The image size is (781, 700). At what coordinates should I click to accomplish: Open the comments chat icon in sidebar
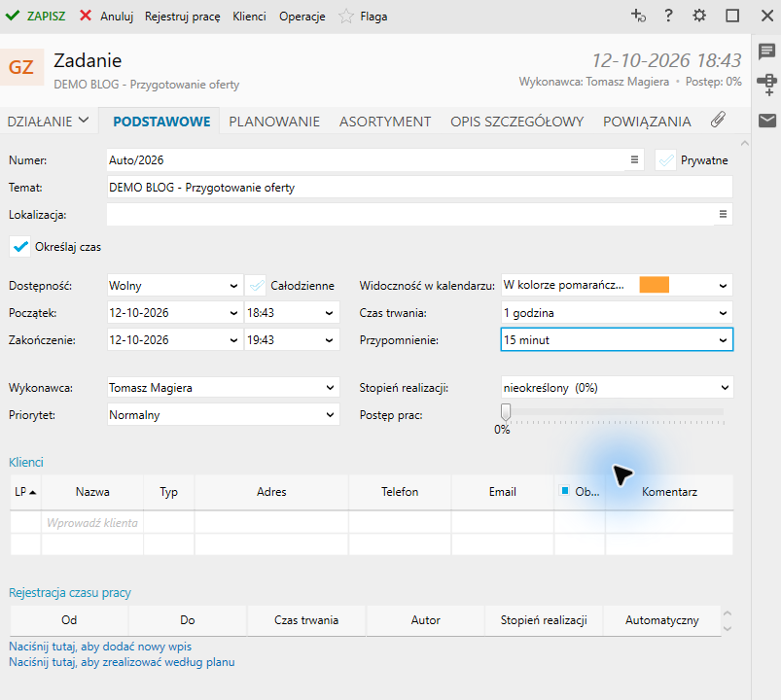pos(767,52)
